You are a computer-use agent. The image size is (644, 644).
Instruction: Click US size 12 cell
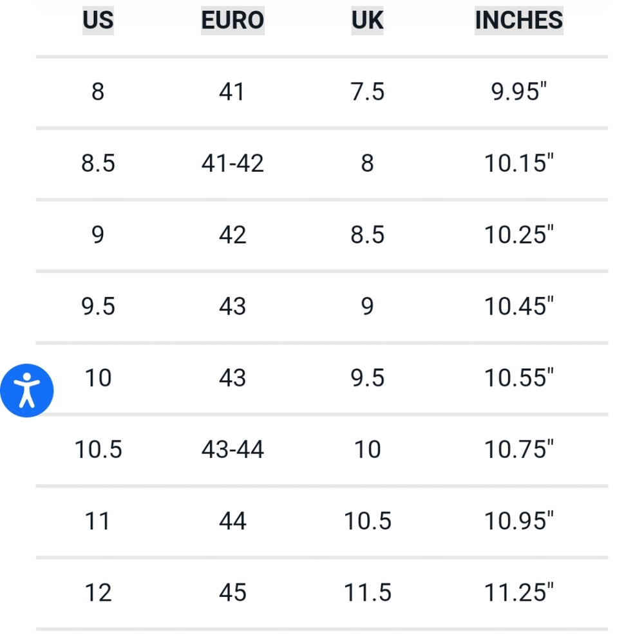(x=98, y=592)
